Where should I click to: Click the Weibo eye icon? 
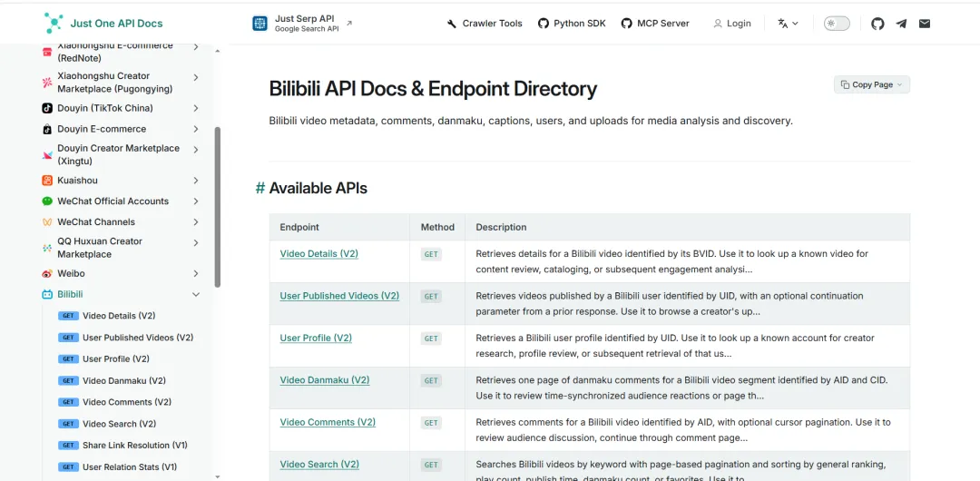click(47, 273)
